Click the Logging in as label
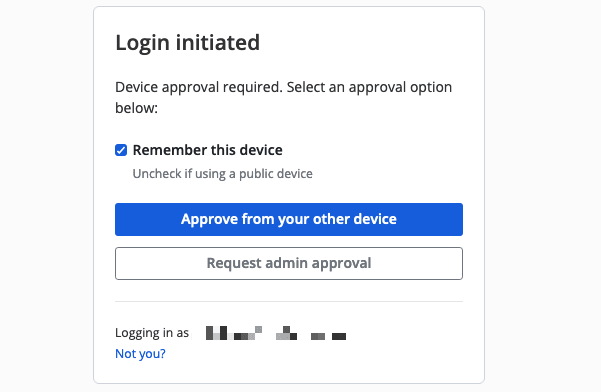Screen dimensions: 601x392 point(152,333)
